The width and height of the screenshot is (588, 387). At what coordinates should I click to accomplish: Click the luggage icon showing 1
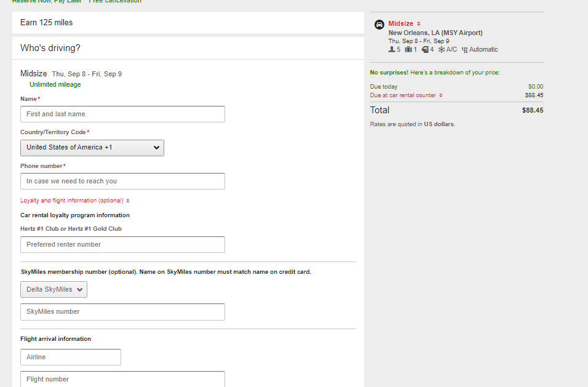pos(408,49)
